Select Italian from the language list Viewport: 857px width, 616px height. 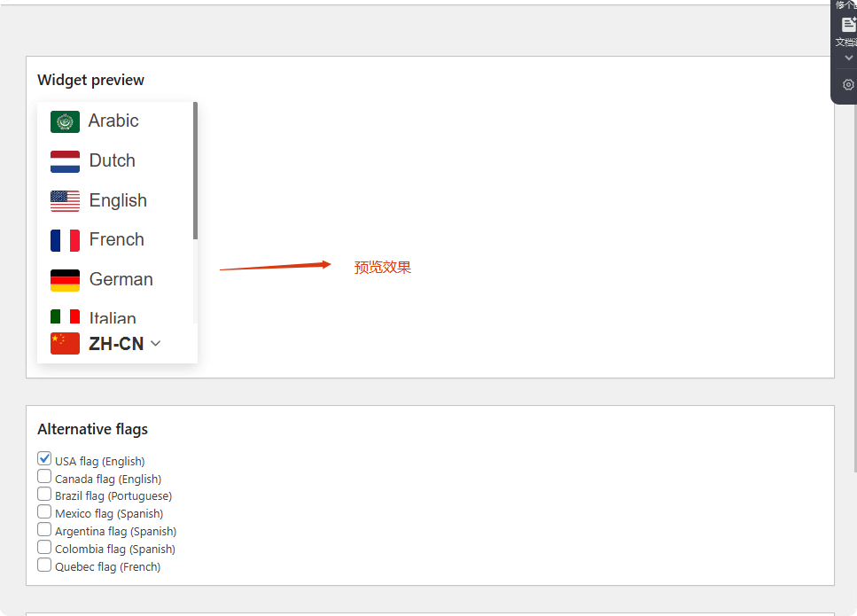[113, 317]
